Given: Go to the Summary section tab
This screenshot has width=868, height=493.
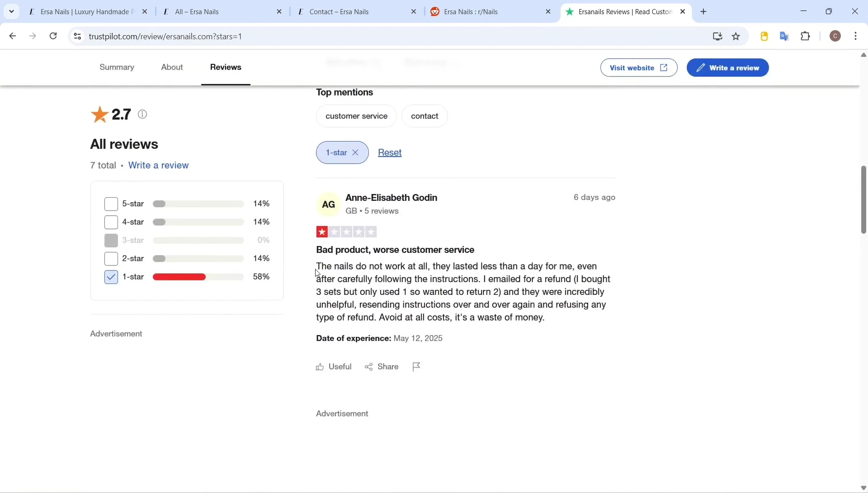Looking at the screenshot, I should (x=117, y=67).
